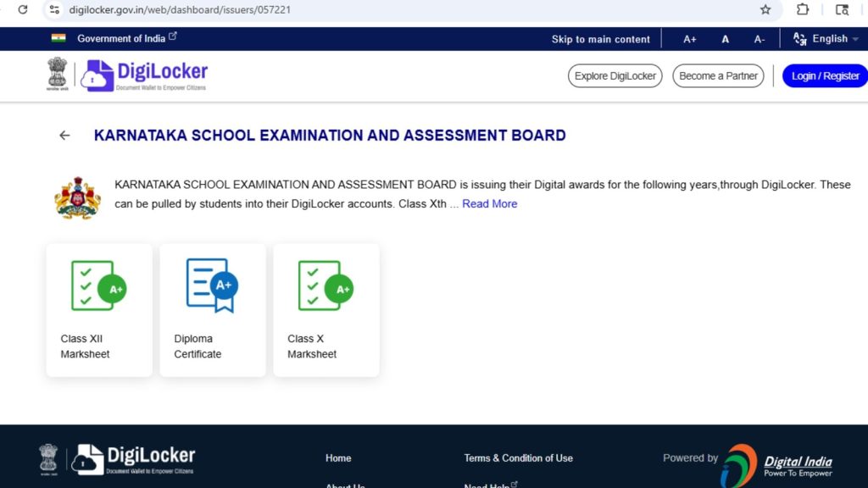This screenshot has height=488, width=868.
Task: Expand the text with Read More
Action: (x=490, y=203)
